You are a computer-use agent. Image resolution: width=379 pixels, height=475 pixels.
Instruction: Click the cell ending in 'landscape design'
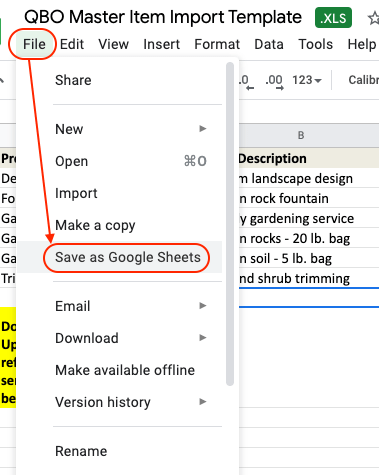click(309, 178)
